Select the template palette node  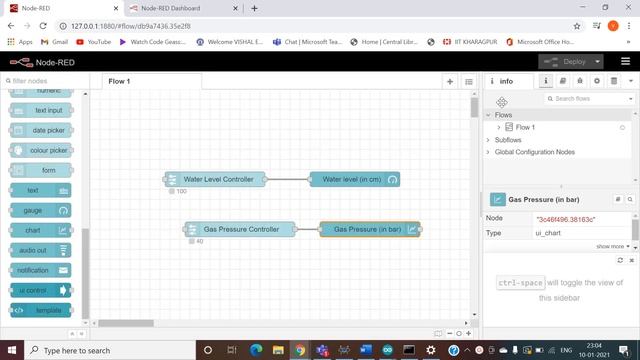point(41,310)
